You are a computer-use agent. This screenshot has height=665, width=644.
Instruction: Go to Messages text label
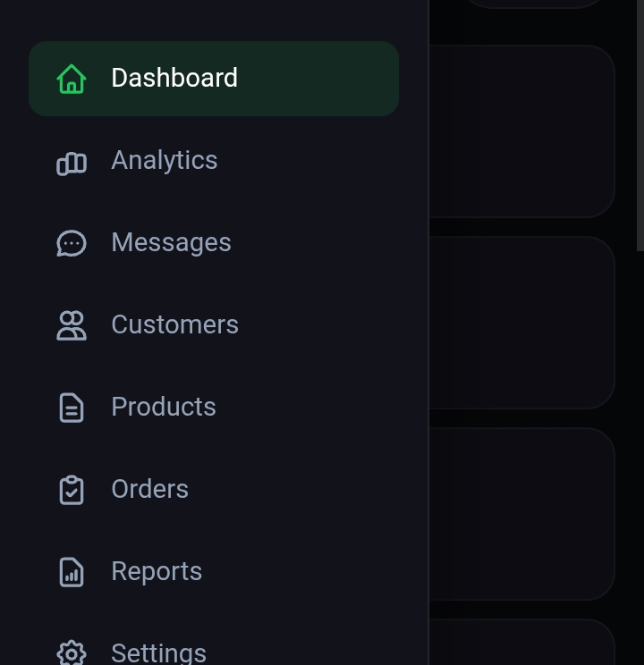[171, 243]
